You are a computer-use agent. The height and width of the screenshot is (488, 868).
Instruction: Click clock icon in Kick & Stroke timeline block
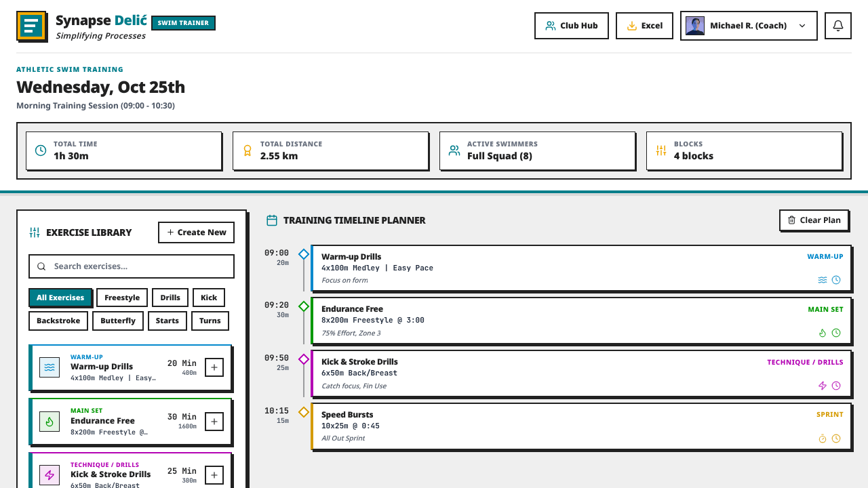coord(836,386)
